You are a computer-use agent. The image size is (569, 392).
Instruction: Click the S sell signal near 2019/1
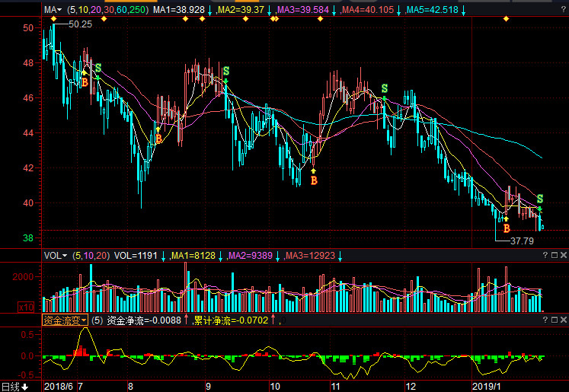[x=540, y=199]
